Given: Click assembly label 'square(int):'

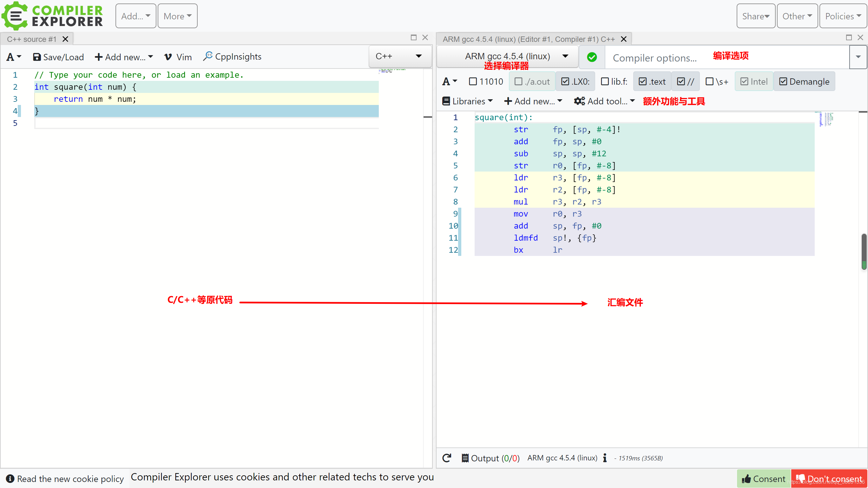Looking at the screenshot, I should point(503,117).
